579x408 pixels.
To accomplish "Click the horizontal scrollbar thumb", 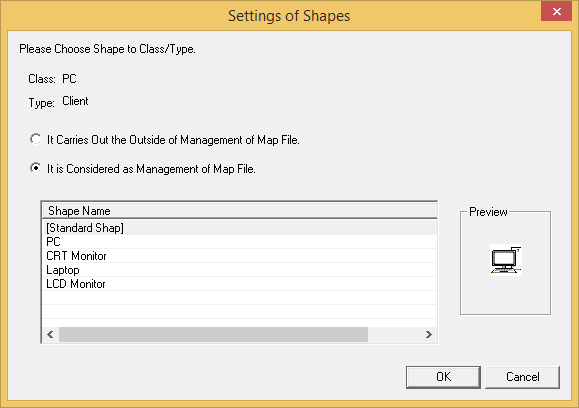I will tap(213, 335).
